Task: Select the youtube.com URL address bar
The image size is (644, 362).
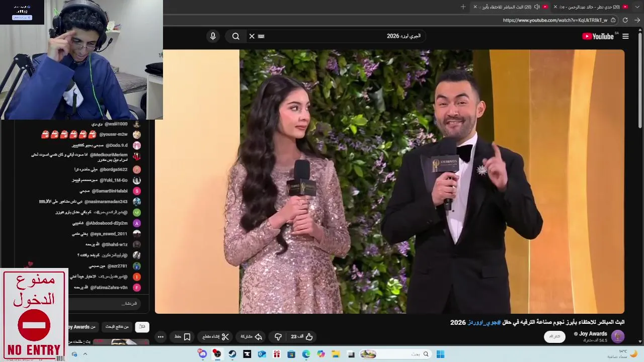Action: 555,20
